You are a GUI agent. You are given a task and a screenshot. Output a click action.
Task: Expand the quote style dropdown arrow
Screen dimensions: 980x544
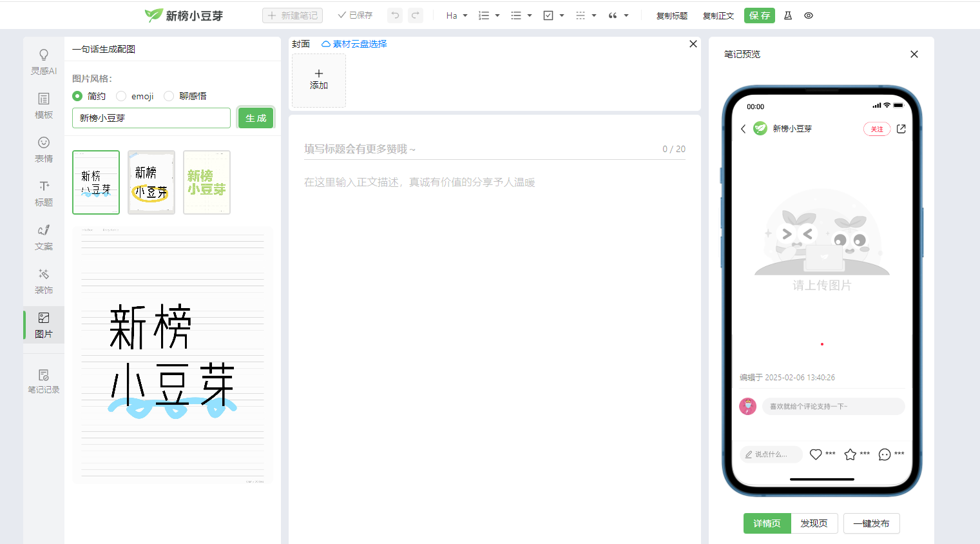tap(626, 15)
